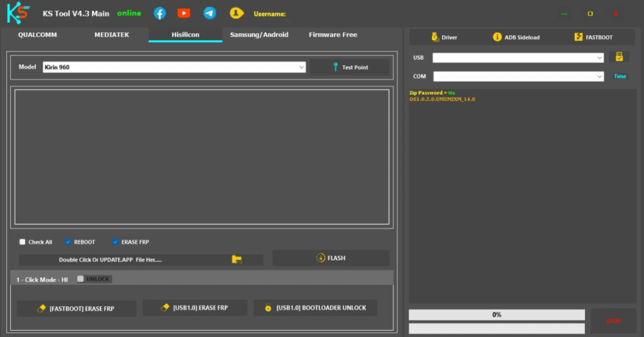Viewport: 644px width, 337px height.
Task: Click [USB1.0] ERASE FRP button
Action: 195,307
